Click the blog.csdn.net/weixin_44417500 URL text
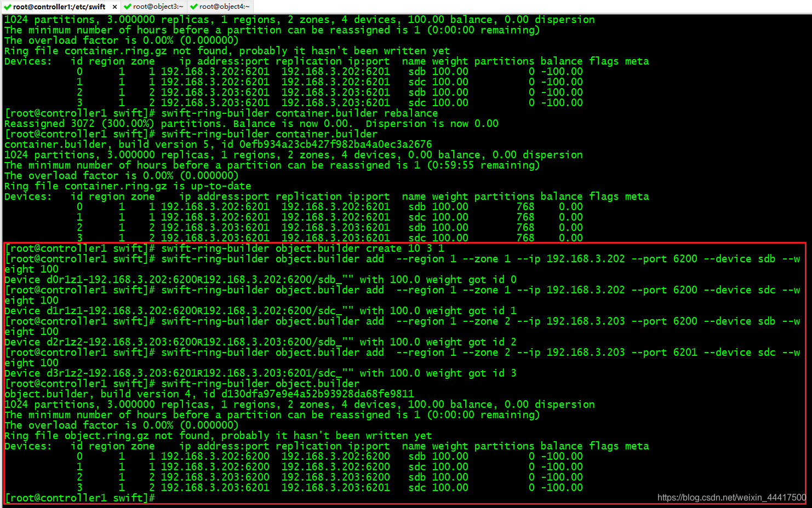 (731, 498)
